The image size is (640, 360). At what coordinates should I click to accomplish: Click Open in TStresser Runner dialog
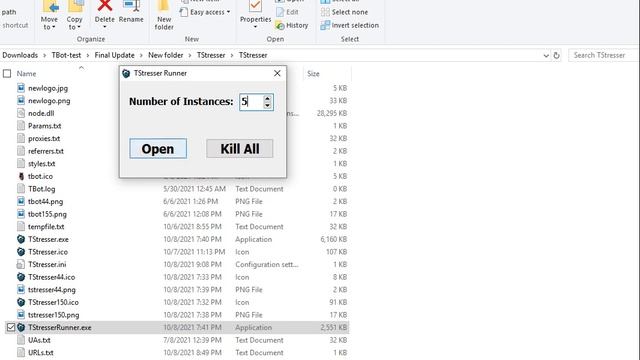coord(158,149)
